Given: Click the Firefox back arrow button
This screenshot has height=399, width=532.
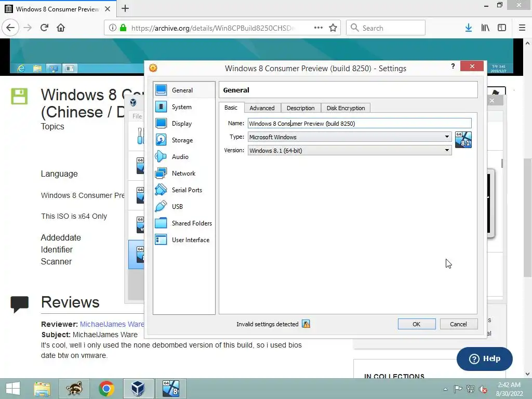Looking at the screenshot, I should pyautogui.click(x=10, y=28).
